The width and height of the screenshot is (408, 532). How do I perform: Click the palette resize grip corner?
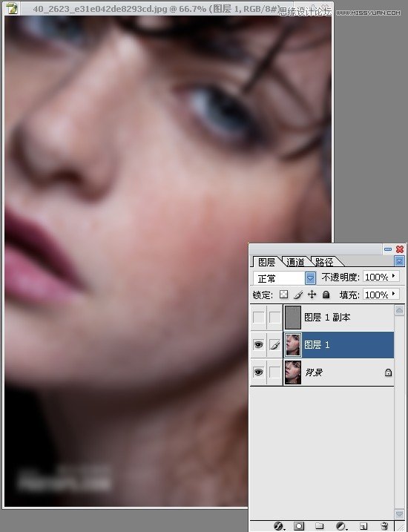click(x=400, y=527)
